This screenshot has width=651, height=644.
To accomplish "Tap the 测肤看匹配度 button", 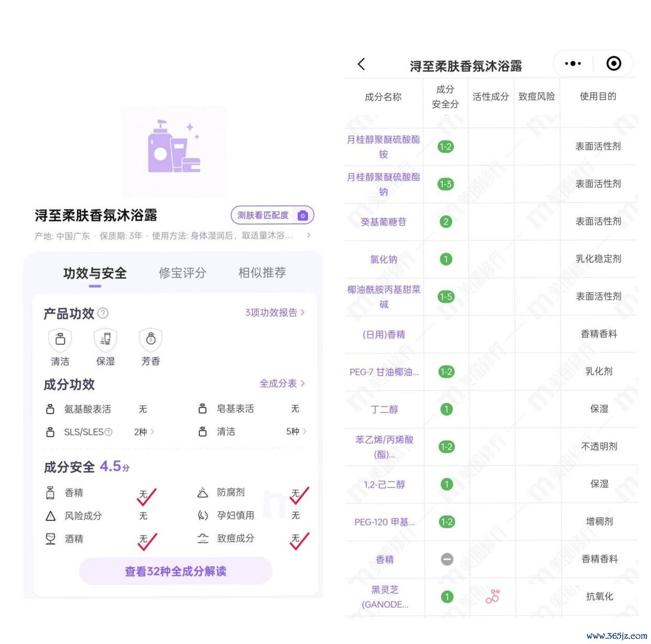I will [x=273, y=215].
